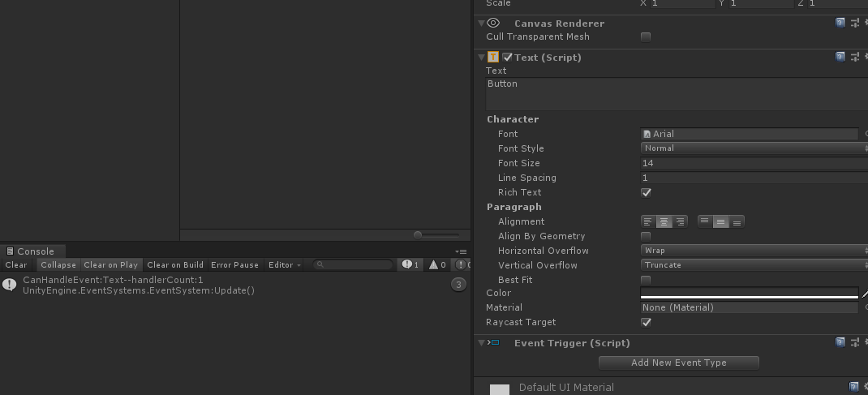Click the Default UI Material title

coord(566,387)
